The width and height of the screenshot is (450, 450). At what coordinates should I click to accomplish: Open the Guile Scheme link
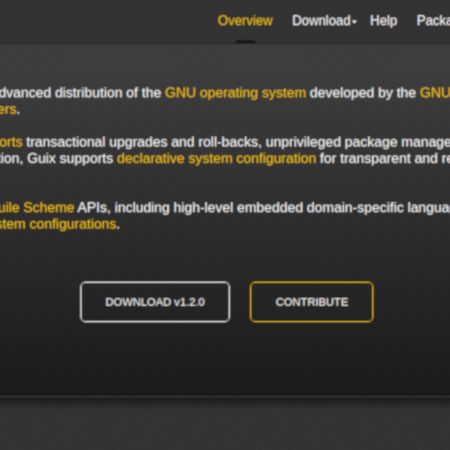click(37, 208)
